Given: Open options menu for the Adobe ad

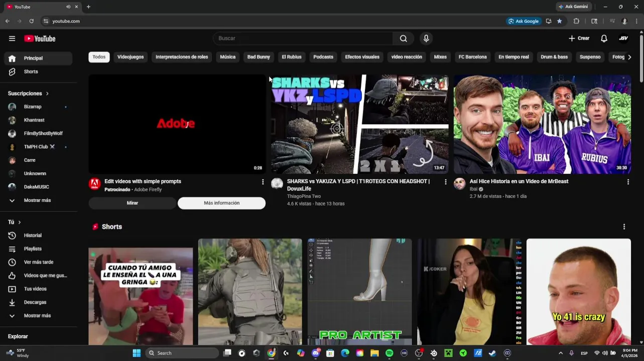Looking at the screenshot, I should pos(263,182).
